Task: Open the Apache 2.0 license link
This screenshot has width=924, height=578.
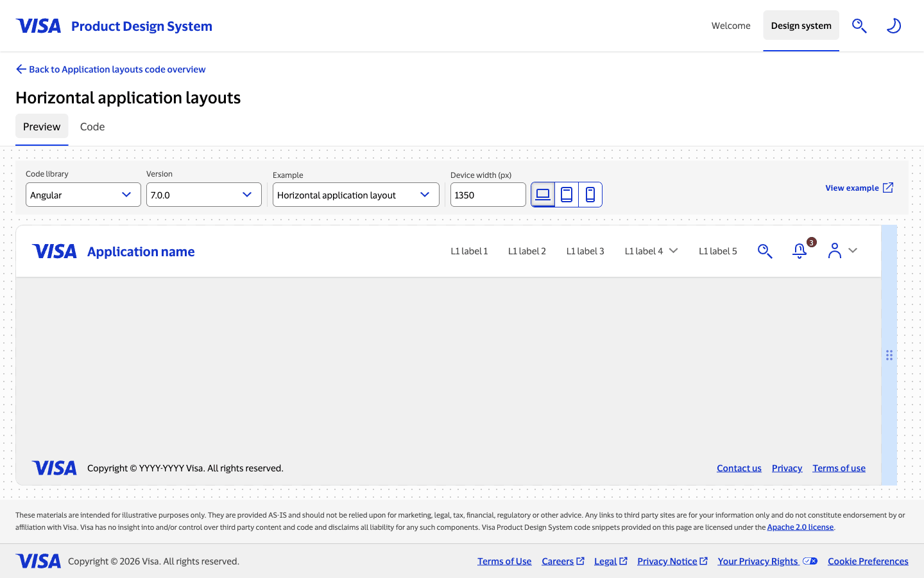Action: [800, 527]
